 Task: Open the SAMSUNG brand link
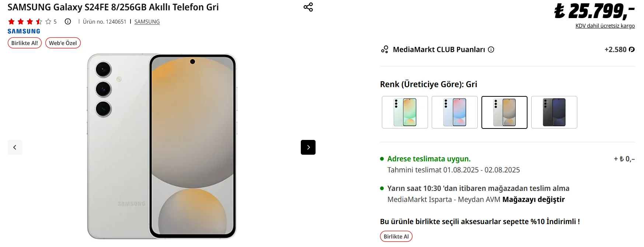click(147, 22)
